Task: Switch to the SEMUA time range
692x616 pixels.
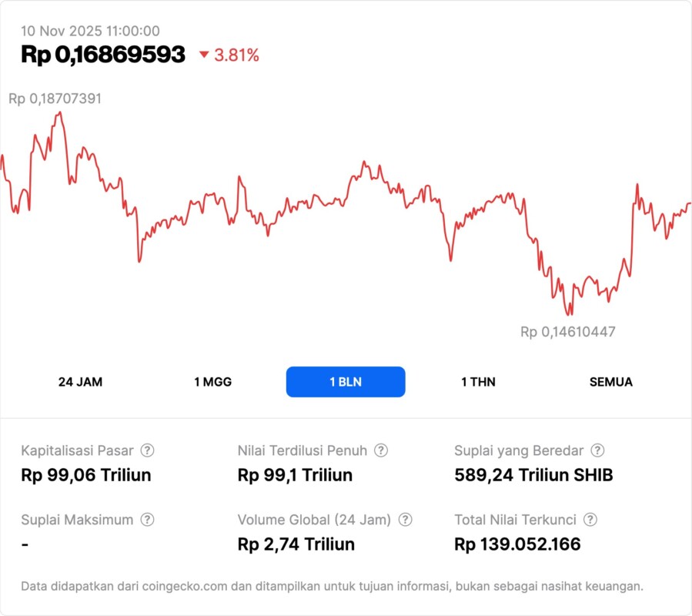Action: tap(611, 382)
